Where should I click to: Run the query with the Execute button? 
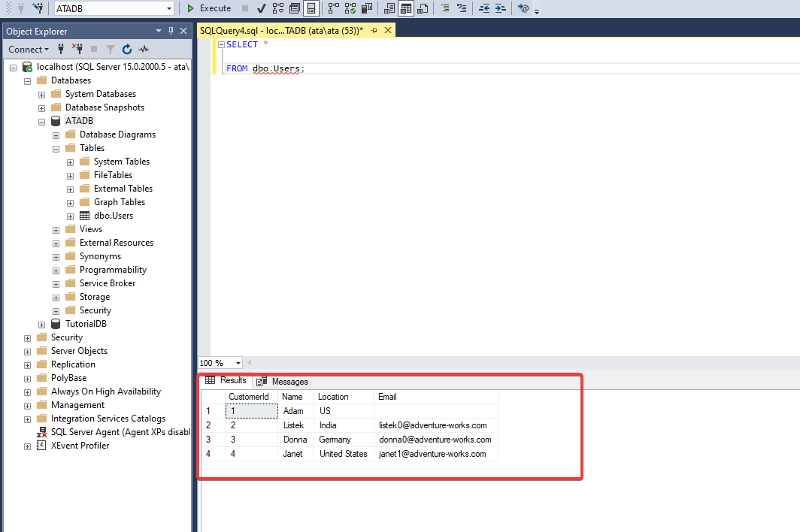coord(209,8)
